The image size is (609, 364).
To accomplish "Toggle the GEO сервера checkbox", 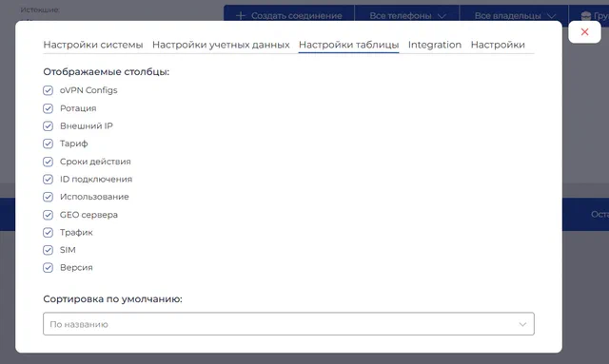I will point(48,215).
